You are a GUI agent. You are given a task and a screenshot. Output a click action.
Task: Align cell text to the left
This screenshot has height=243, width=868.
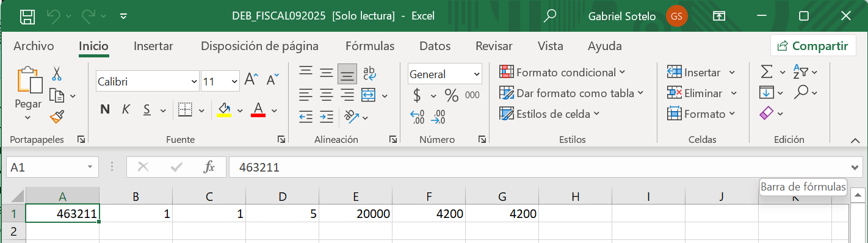pyautogui.click(x=306, y=95)
